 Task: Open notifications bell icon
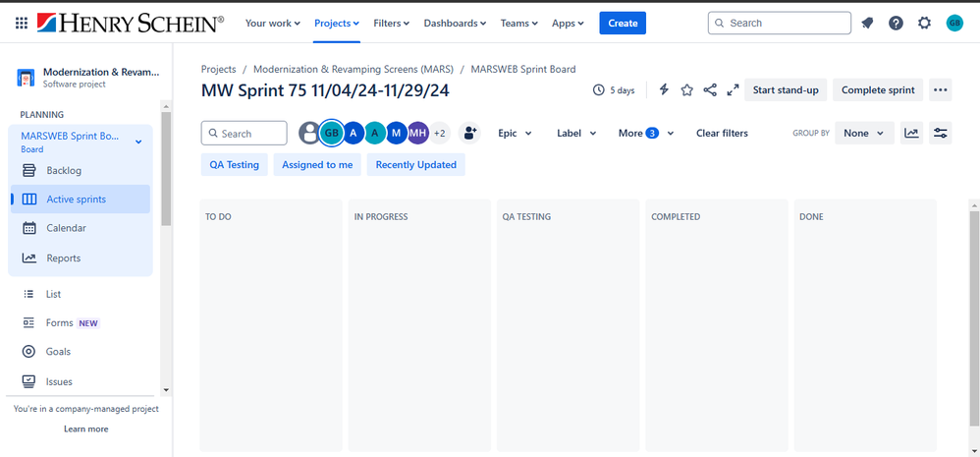pyautogui.click(x=867, y=24)
